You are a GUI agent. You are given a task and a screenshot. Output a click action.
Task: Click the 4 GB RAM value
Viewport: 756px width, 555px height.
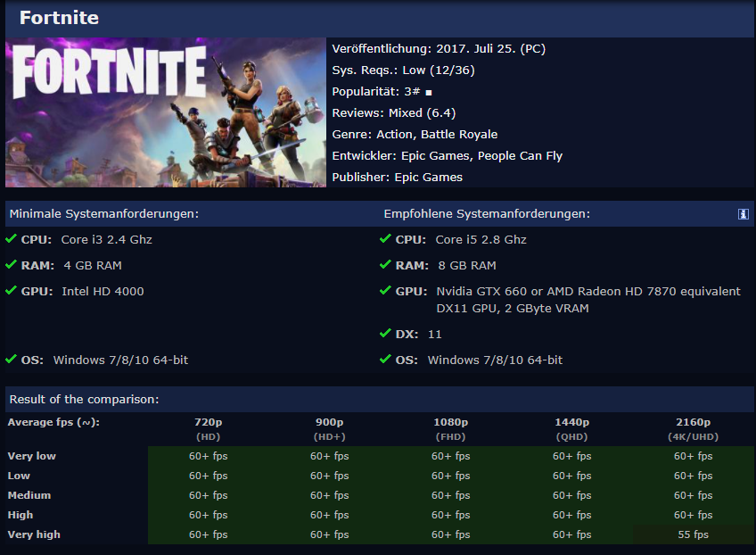coord(93,265)
